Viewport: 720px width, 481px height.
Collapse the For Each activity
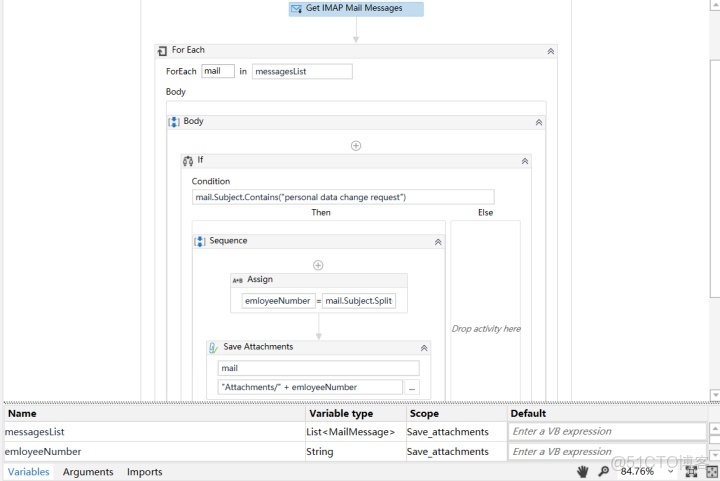pyautogui.click(x=551, y=51)
